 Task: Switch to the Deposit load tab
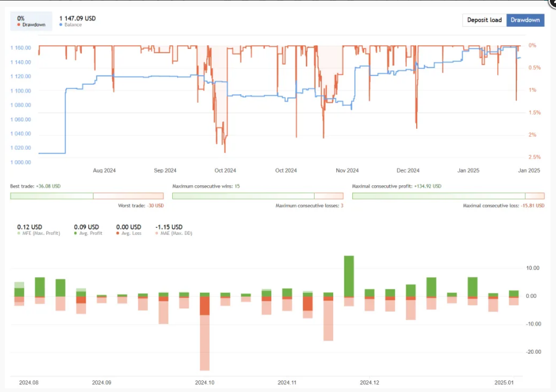tap(484, 20)
